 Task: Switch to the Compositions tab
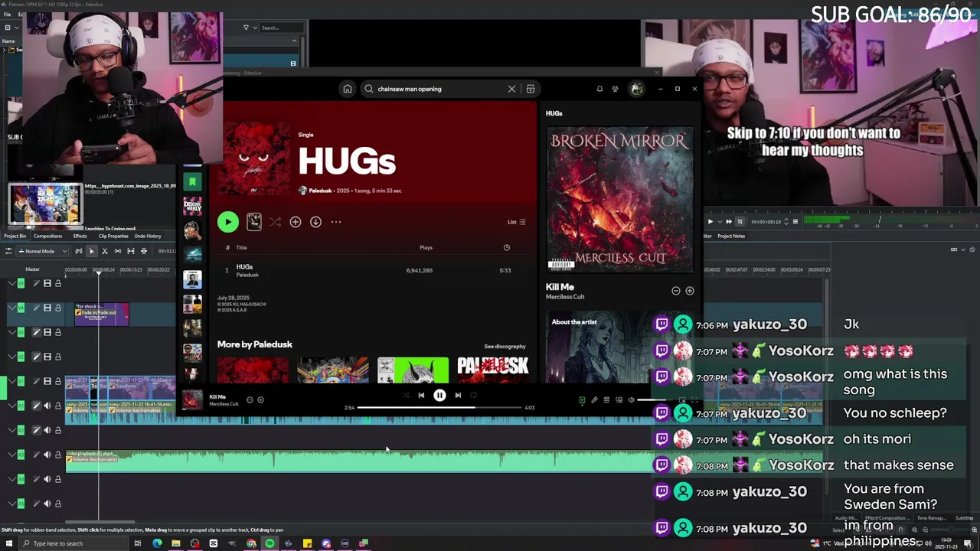click(47, 236)
